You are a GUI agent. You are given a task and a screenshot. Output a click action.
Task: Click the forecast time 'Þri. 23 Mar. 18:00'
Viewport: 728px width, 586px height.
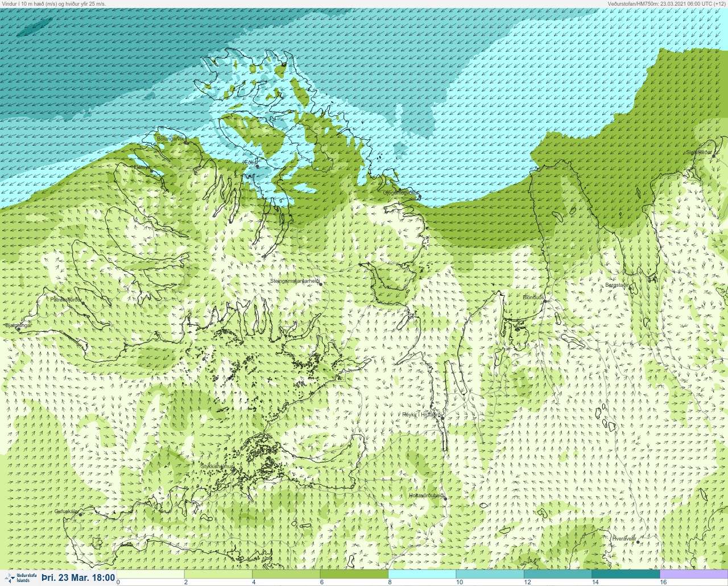click(x=78, y=578)
